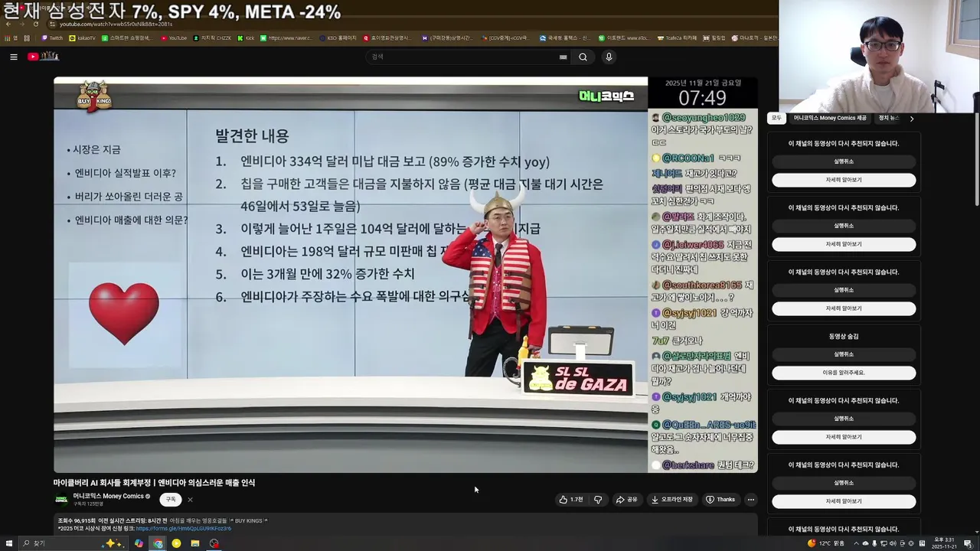Click the video title 마이클버리 AI 회사들 회계부정
Screen dimensions: 980x551
pos(154,483)
